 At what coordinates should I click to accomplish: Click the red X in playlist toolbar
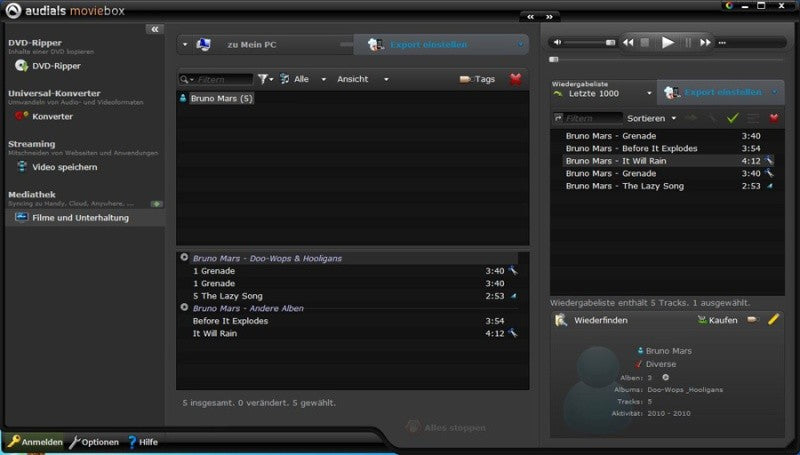774,118
